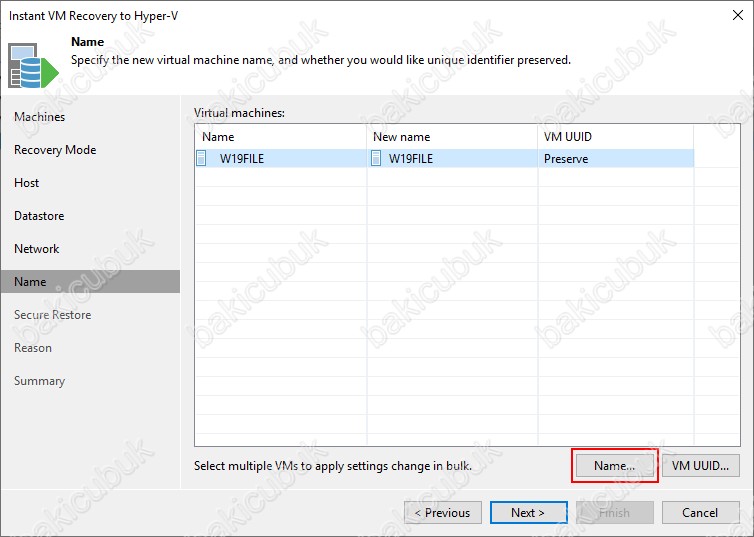Sort by the New name column header
This screenshot has height=537, width=754.
pos(452,137)
